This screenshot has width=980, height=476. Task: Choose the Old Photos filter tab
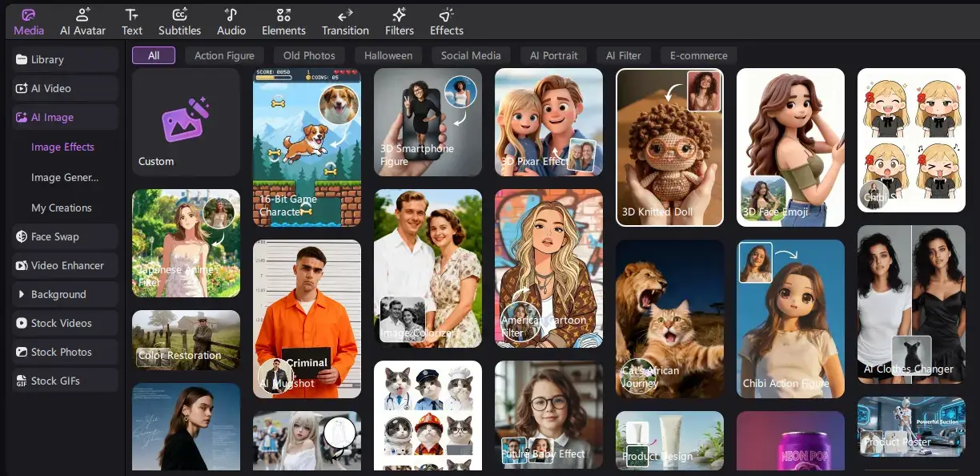(309, 55)
